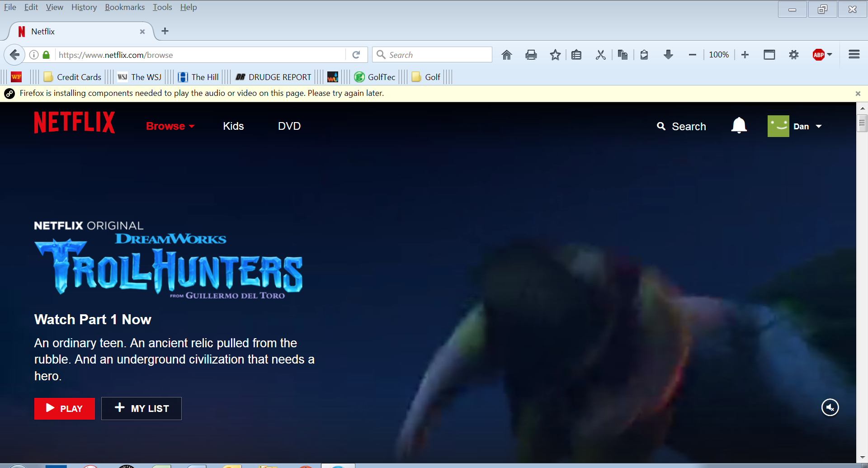Bookmark this page with the star icon

[x=555, y=55]
